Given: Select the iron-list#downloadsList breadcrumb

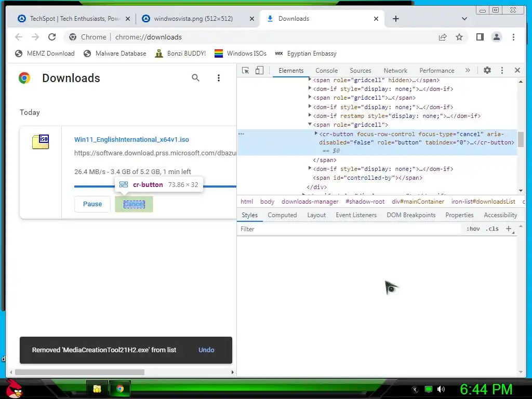Looking at the screenshot, I should coord(483,202).
